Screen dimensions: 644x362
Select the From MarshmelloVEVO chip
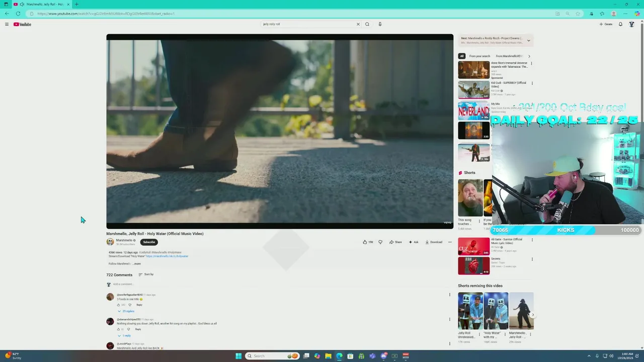coord(509,56)
